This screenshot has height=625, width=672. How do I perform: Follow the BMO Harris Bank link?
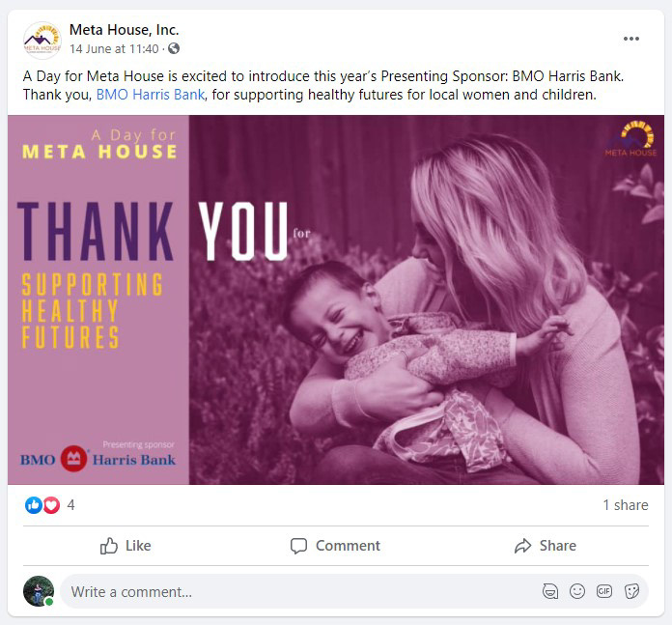pyautogui.click(x=150, y=95)
